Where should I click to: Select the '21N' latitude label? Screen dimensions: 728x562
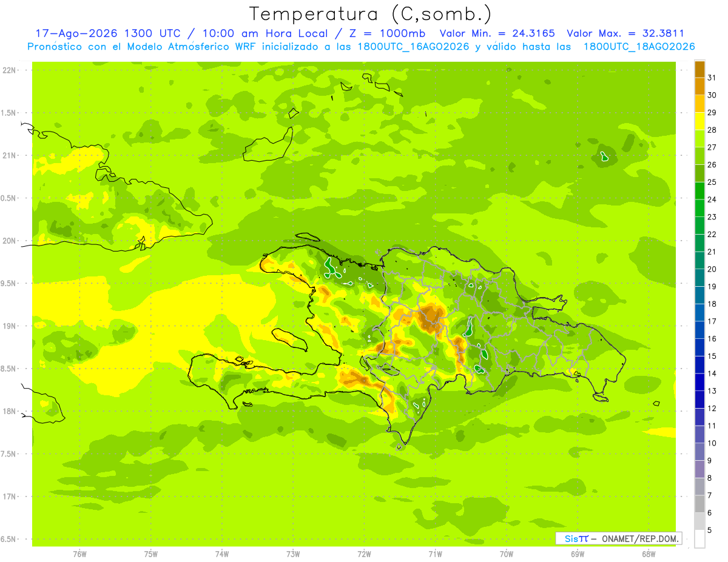click(x=9, y=156)
